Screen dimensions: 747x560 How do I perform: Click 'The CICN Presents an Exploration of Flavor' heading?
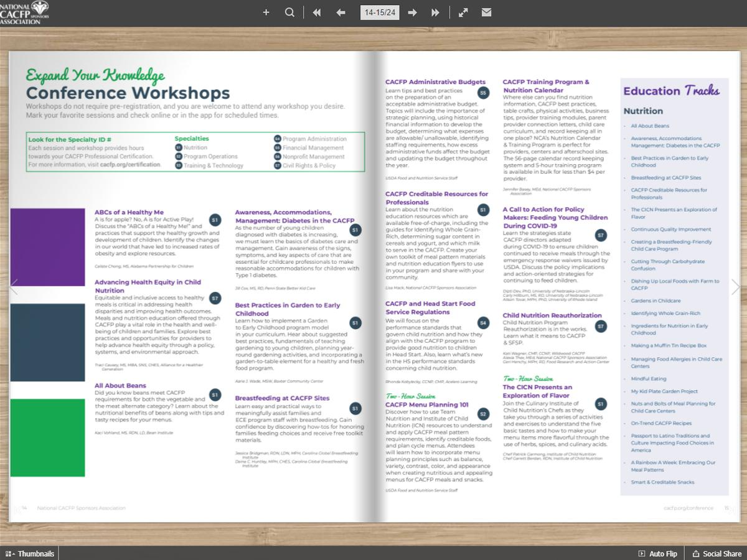point(537,391)
